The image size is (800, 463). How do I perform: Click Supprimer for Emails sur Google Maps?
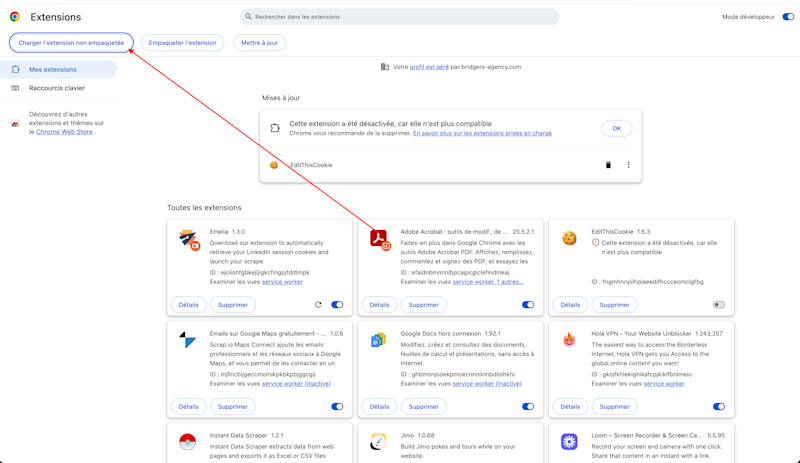[x=233, y=407]
